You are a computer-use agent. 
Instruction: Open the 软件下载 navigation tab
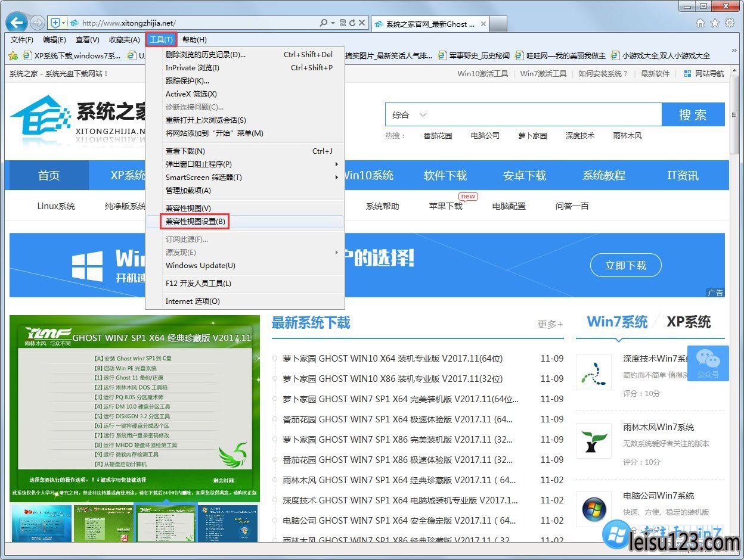click(445, 175)
